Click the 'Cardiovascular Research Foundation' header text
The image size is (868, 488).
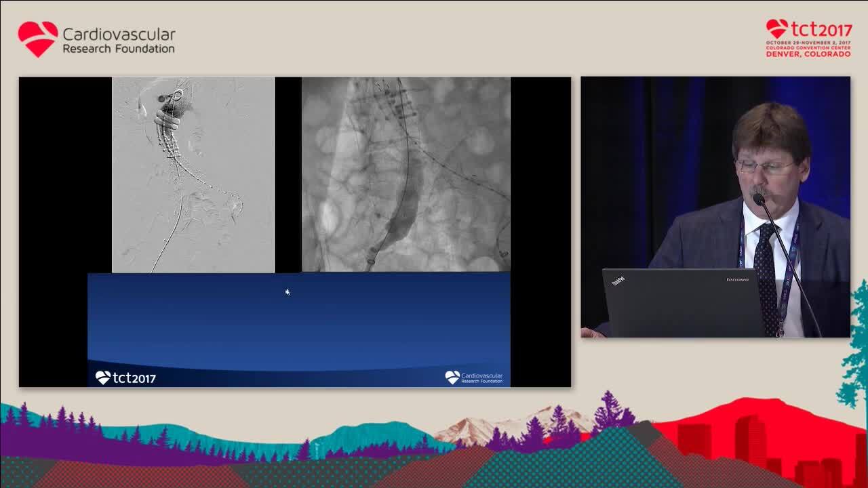click(x=119, y=41)
